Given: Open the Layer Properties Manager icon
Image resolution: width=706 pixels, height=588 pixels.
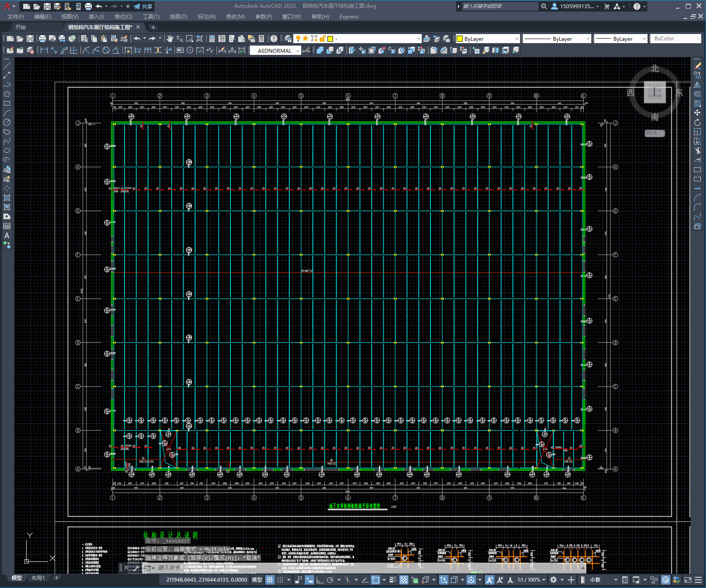Looking at the screenshot, I should pyautogui.click(x=288, y=39).
